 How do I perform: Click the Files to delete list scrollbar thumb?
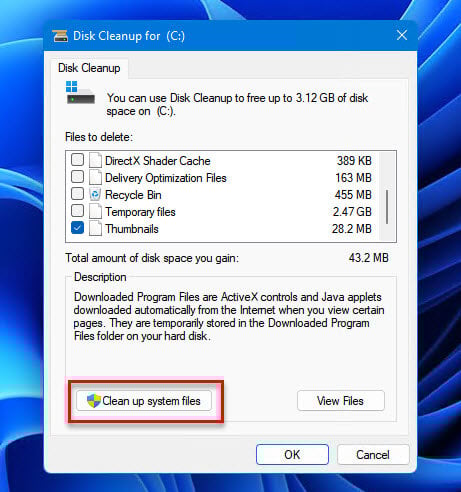point(387,207)
